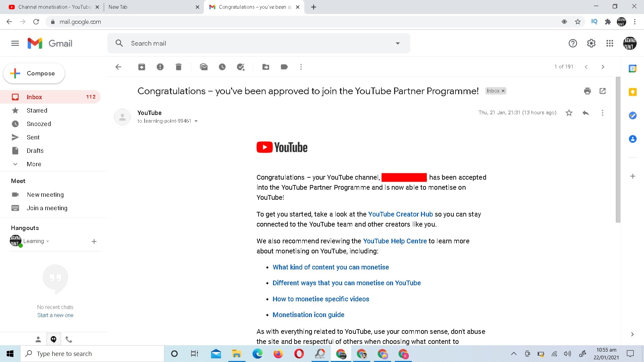Open Contacts side panel
Screen dimensions: 644x362
(633, 139)
